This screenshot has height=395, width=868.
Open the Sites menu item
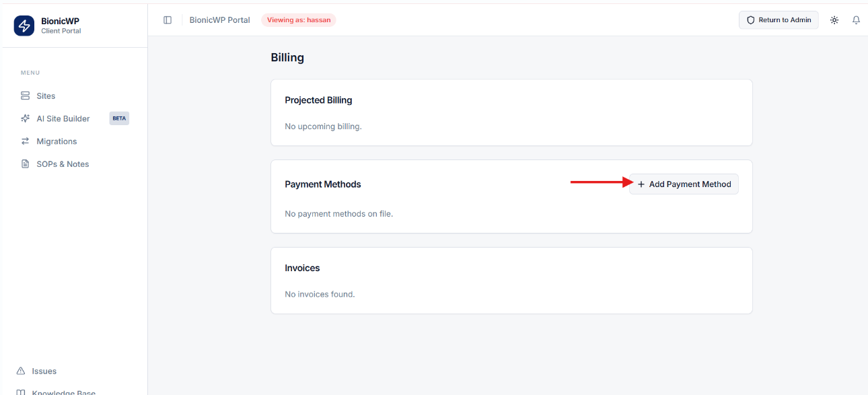pyautogui.click(x=74, y=96)
